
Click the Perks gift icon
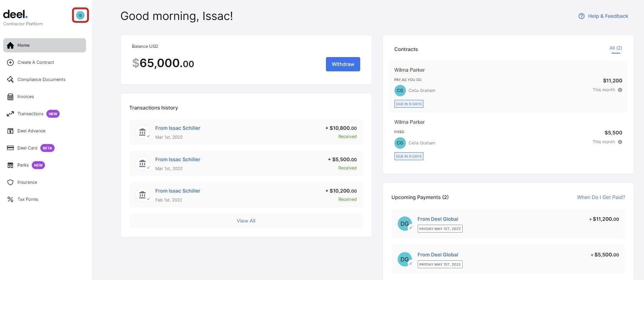(x=10, y=165)
